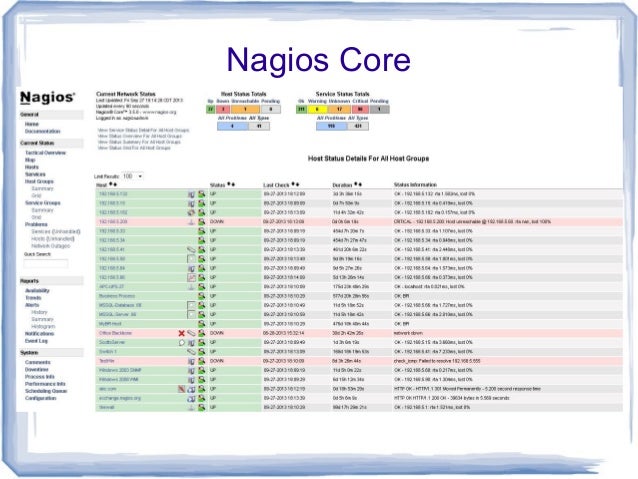
Task: Open Host Groups in the sidebar
Action: [39, 182]
